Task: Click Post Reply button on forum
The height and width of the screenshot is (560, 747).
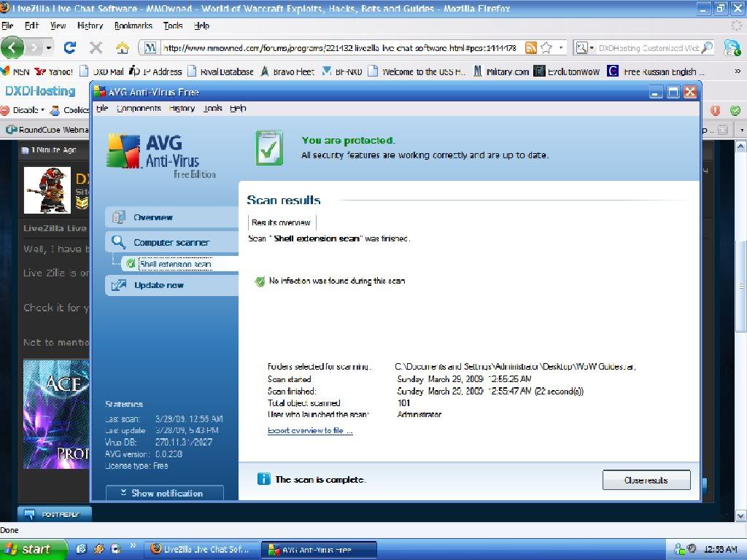Action: [x=54, y=514]
